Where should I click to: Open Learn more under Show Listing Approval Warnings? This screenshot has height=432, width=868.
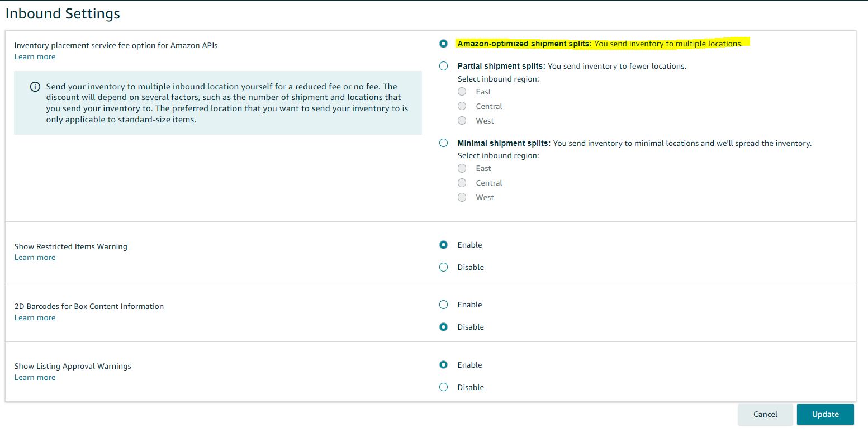click(x=35, y=377)
